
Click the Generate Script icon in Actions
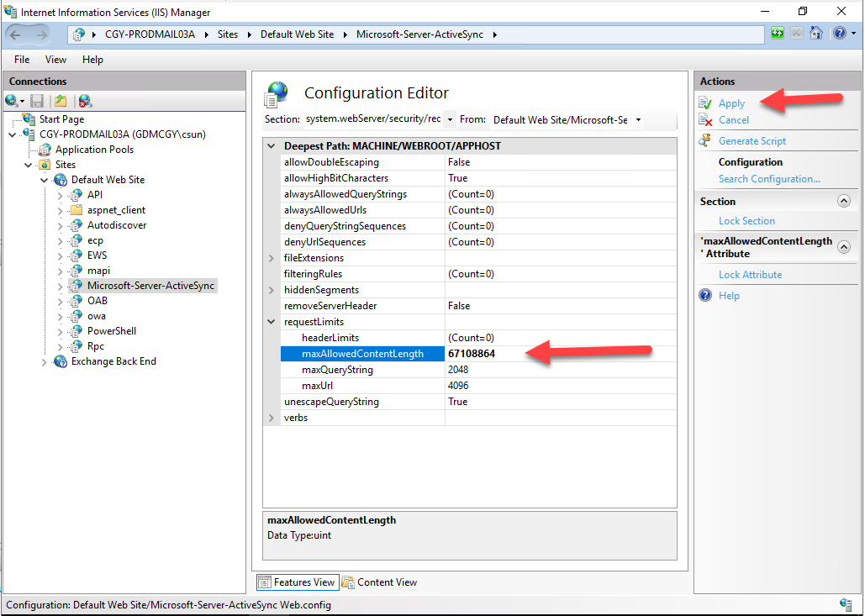coord(705,141)
